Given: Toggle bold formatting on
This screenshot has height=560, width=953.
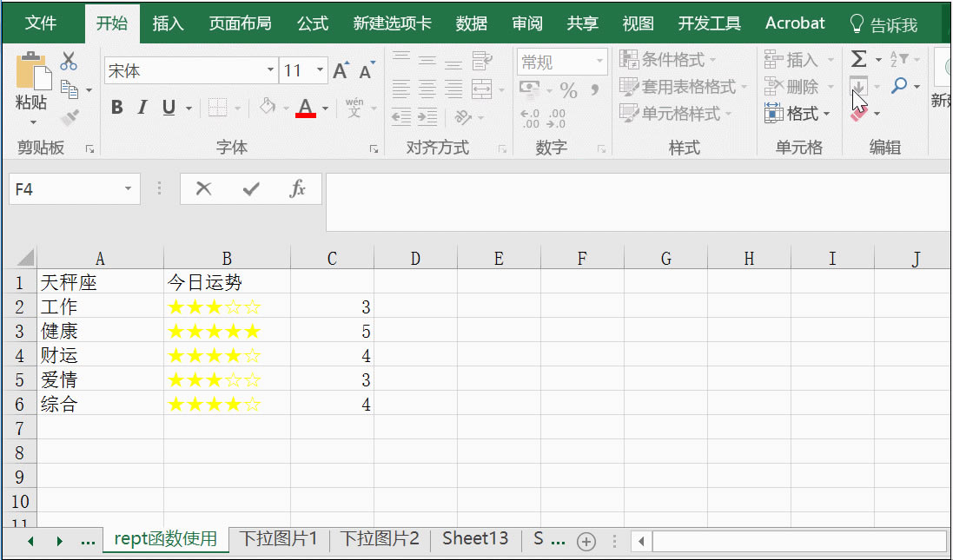Looking at the screenshot, I should [x=116, y=108].
